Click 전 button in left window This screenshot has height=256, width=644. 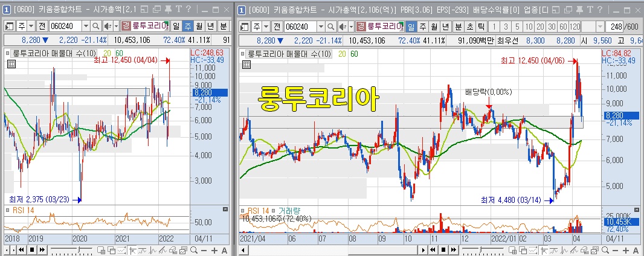tap(42, 27)
